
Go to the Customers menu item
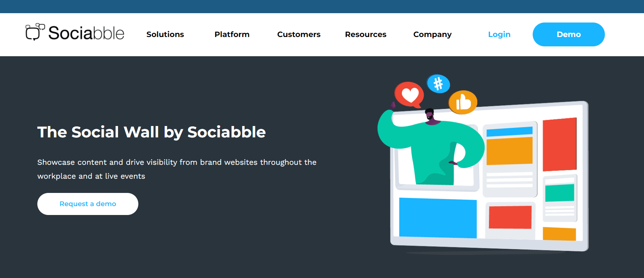pyautogui.click(x=299, y=35)
